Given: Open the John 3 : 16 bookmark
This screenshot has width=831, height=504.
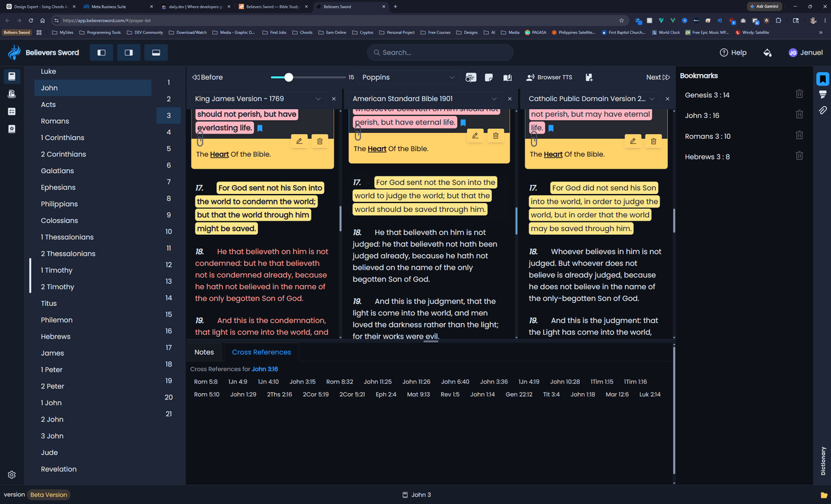Looking at the screenshot, I should tap(702, 115).
